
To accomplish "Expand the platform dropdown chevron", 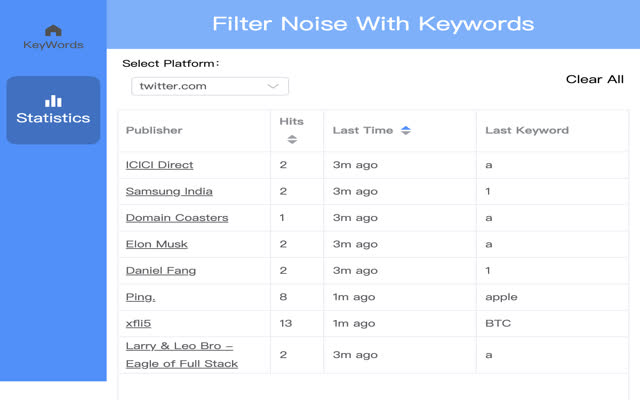I will click(273, 86).
